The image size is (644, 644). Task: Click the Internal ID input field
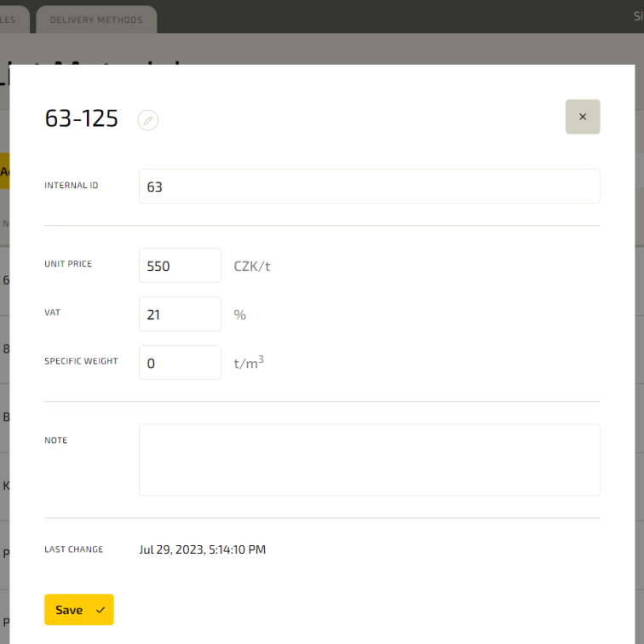(369, 186)
